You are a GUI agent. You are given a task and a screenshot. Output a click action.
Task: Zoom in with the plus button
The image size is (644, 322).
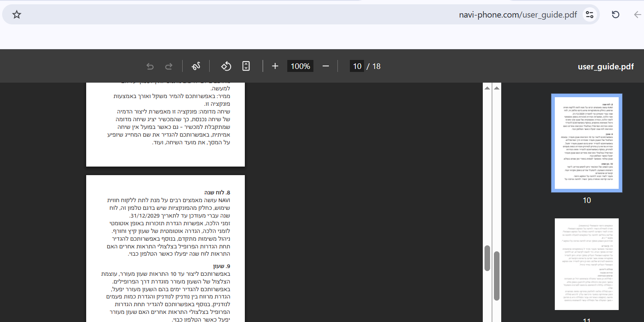click(x=275, y=66)
